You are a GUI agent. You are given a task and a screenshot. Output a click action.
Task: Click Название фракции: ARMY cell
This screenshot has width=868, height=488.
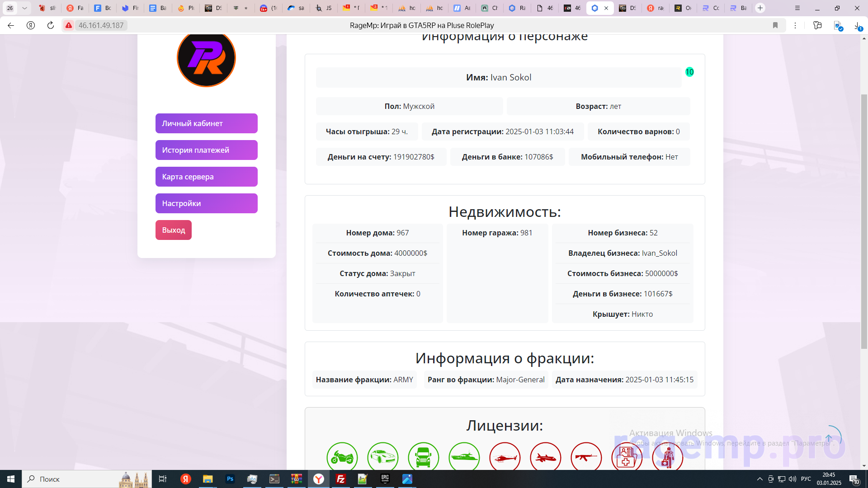[x=364, y=380]
